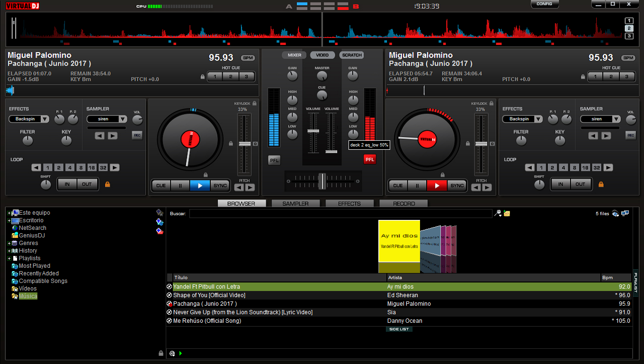The image size is (644, 364).
Task: Toggle the orange loop lock on deck 2
Action: [x=601, y=184]
